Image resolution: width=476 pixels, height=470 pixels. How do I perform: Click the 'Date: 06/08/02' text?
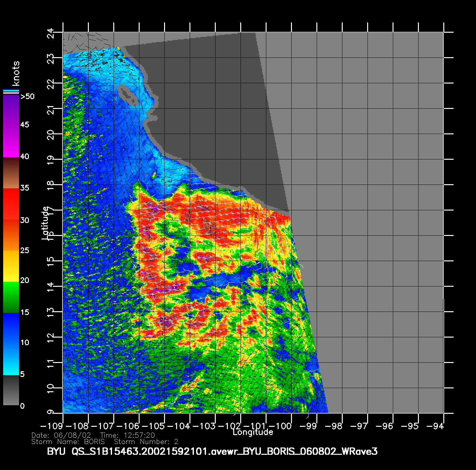[61, 435]
